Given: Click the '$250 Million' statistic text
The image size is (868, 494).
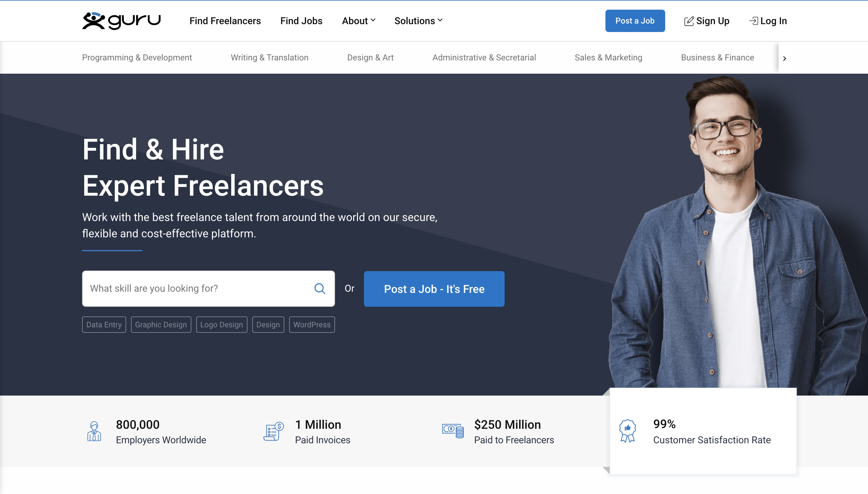Looking at the screenshot, I should (x=508, y=424).
